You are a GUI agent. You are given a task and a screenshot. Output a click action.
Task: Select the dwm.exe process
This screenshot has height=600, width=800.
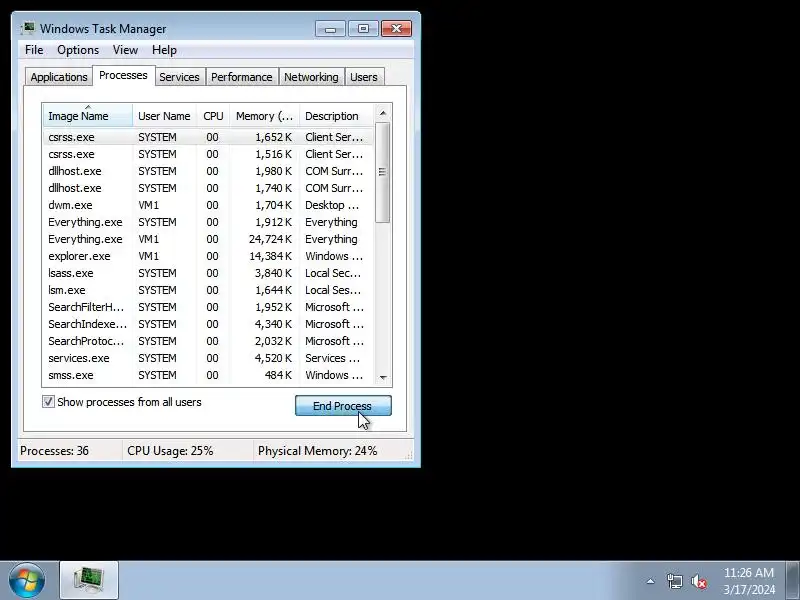[208, 205]
